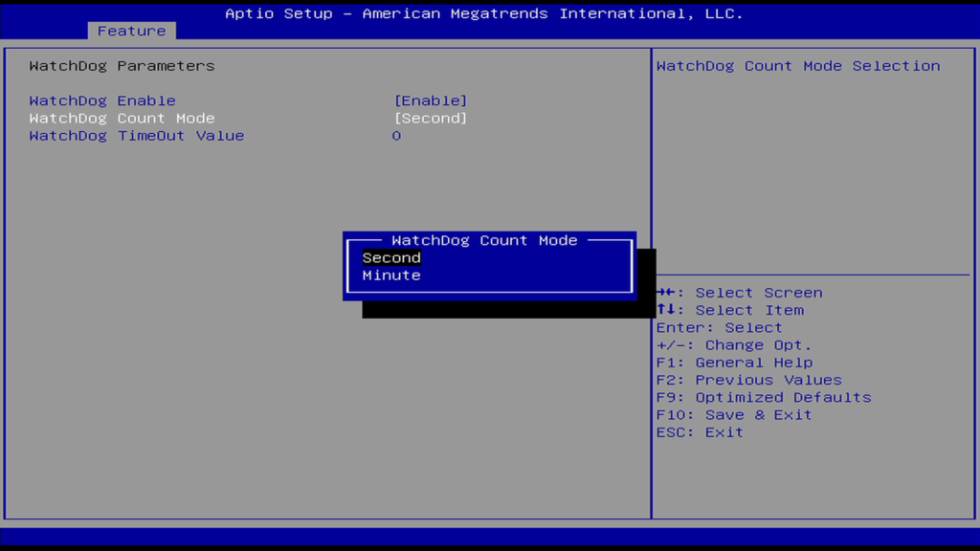Open the [Second] count mode value field

click(431, 119)
